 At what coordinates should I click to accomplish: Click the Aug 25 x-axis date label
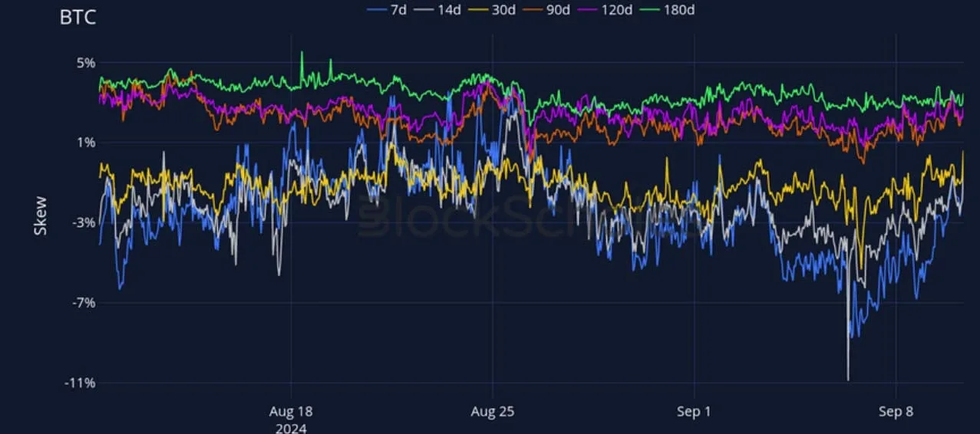coord(493,412)
